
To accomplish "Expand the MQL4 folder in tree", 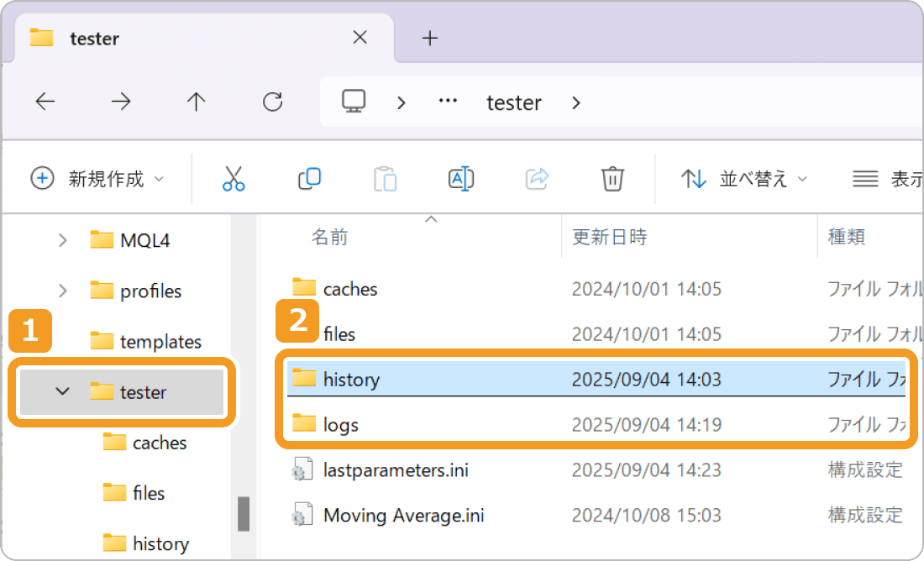I will pos(63,241).
